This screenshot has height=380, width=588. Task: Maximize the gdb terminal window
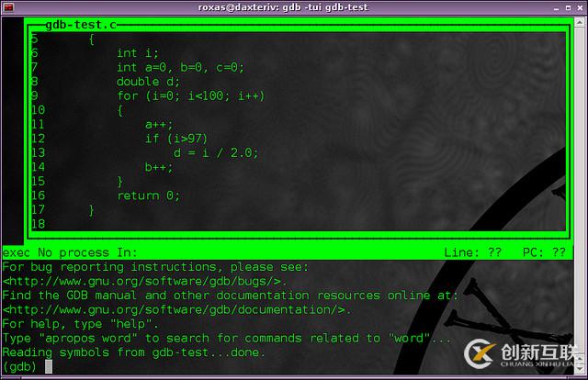pos(568,8)
